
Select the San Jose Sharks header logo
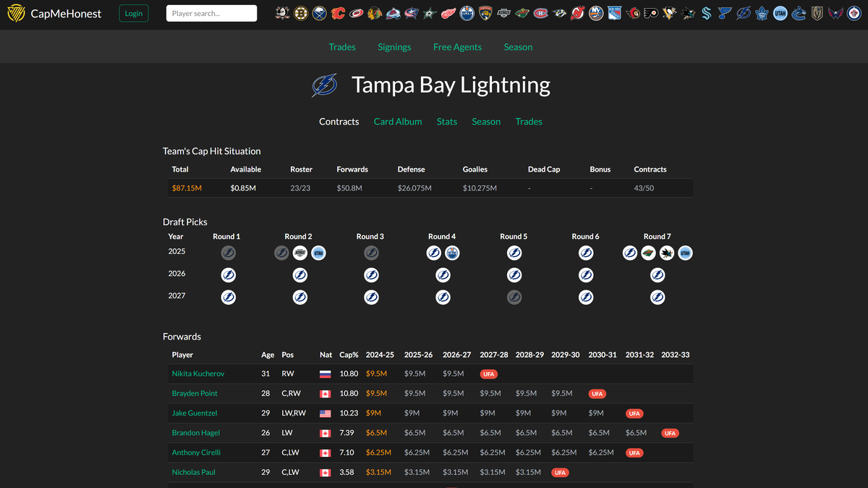tap(689, 13)
